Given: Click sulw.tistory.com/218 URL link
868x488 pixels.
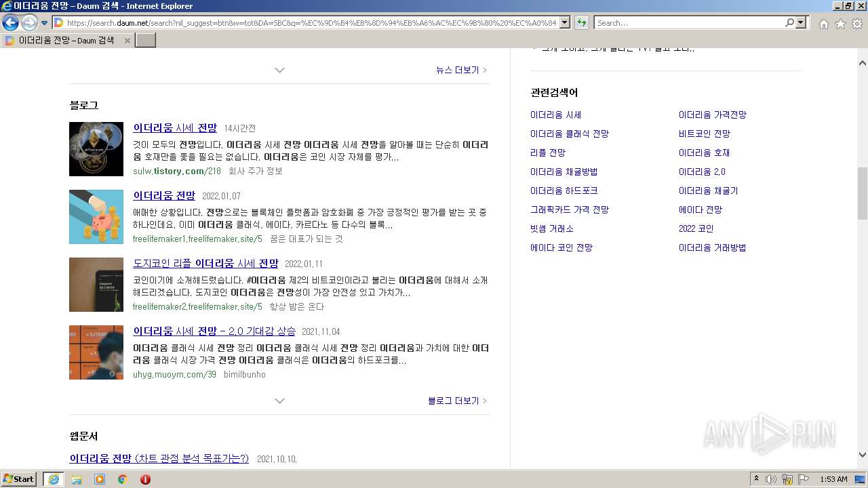Looking at the screenshot, I should pos(177,171).
